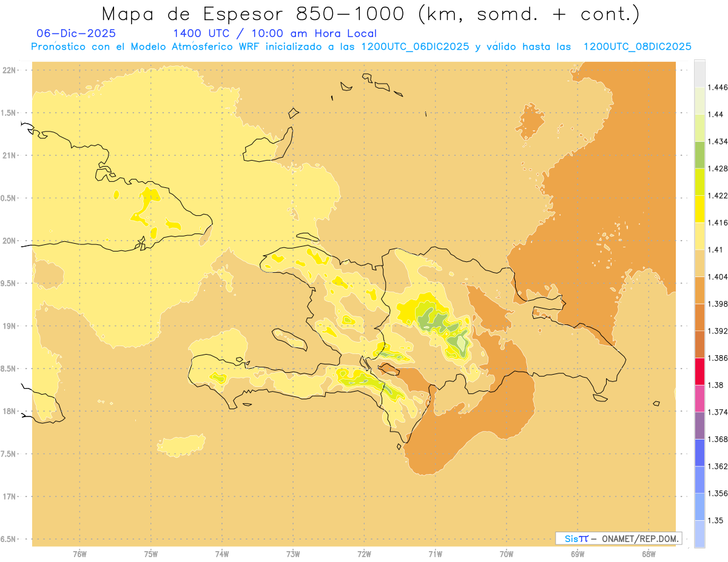Click the colorbar value "1.44"
This screenshot has height=562, width=728.
(x=715, y=114)
